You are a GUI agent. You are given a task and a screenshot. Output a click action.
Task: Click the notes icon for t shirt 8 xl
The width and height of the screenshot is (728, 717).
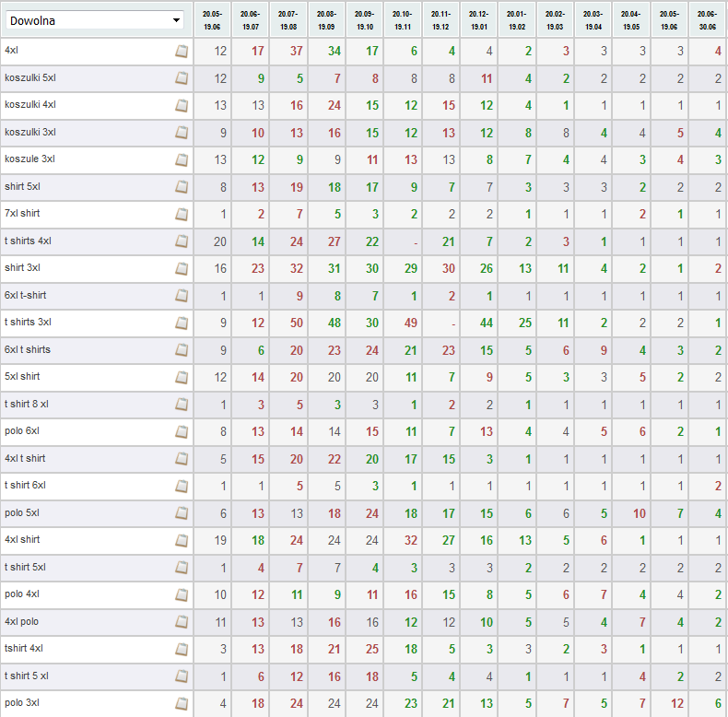click(182, 404)
